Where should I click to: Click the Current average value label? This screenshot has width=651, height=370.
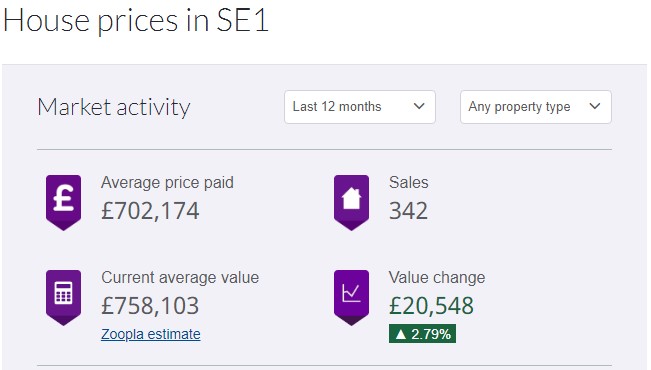tap(180, 277)
